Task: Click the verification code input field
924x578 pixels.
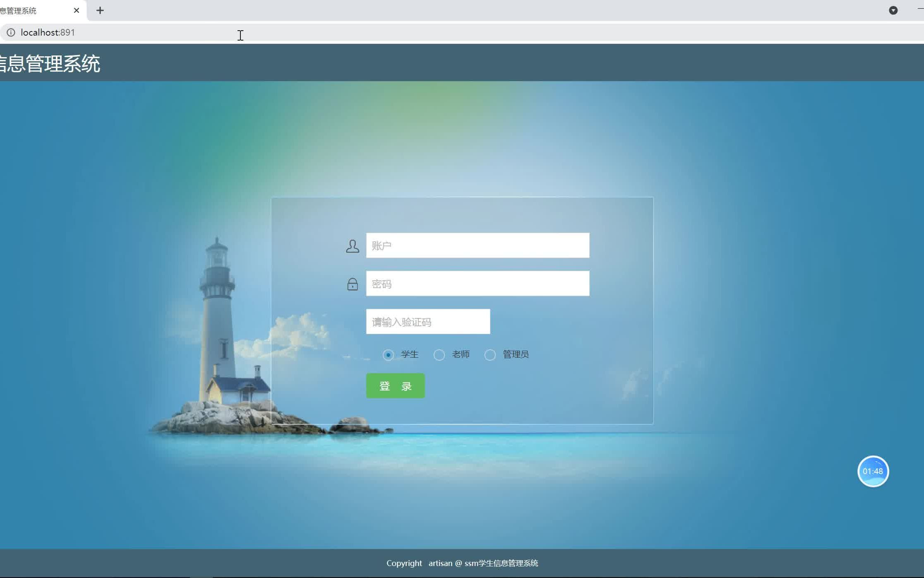Action: click(x=428, y=322)
